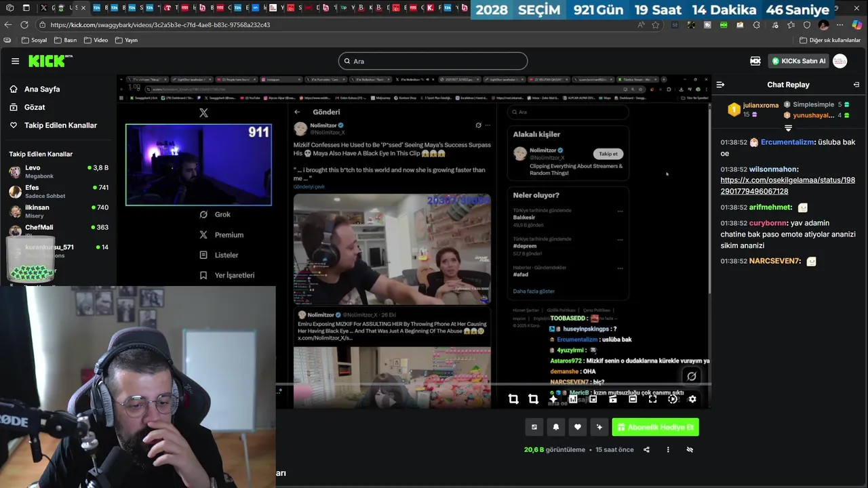
Task: Open the browser three-dot settings menu
Action: point(840,25)
